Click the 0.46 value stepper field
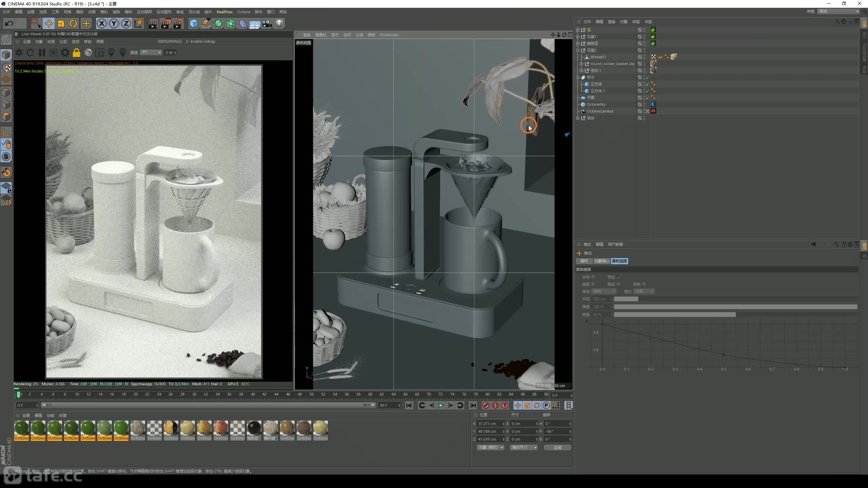868x488 pixels. click(x=171, y=53)
